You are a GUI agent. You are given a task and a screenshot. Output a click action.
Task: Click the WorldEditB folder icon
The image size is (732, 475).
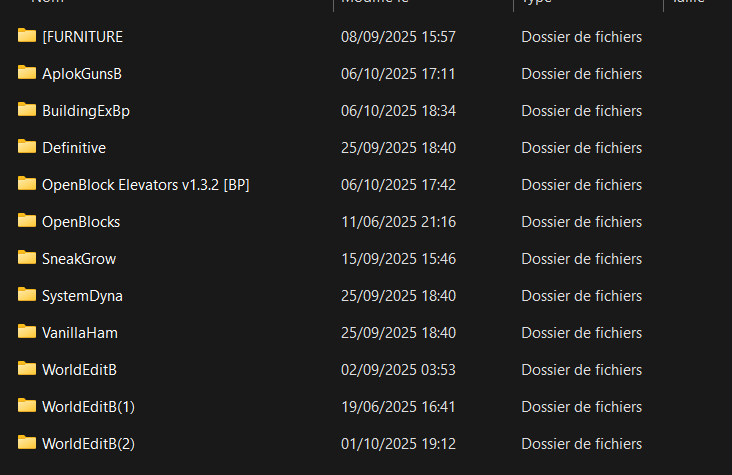[27, 369]
